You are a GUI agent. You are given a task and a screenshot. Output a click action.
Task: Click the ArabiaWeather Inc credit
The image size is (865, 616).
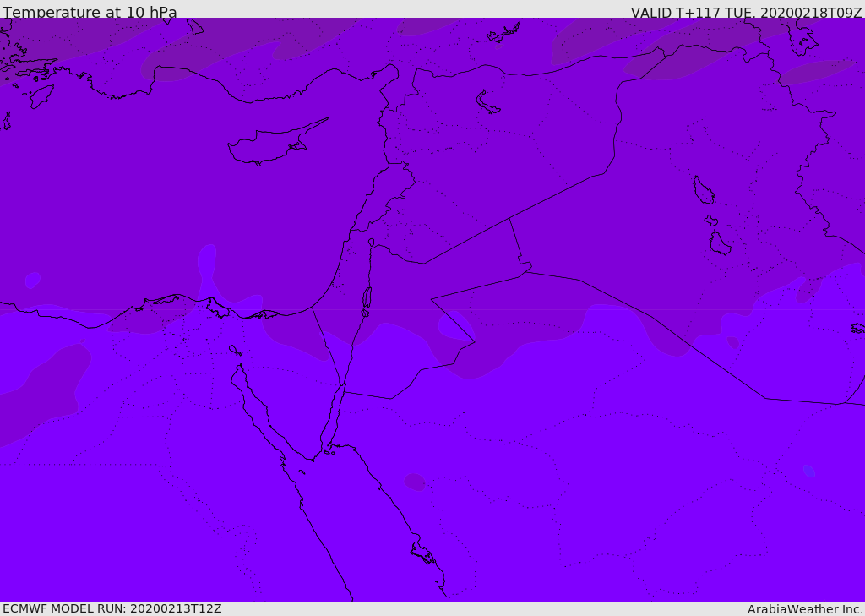[804, 609]
